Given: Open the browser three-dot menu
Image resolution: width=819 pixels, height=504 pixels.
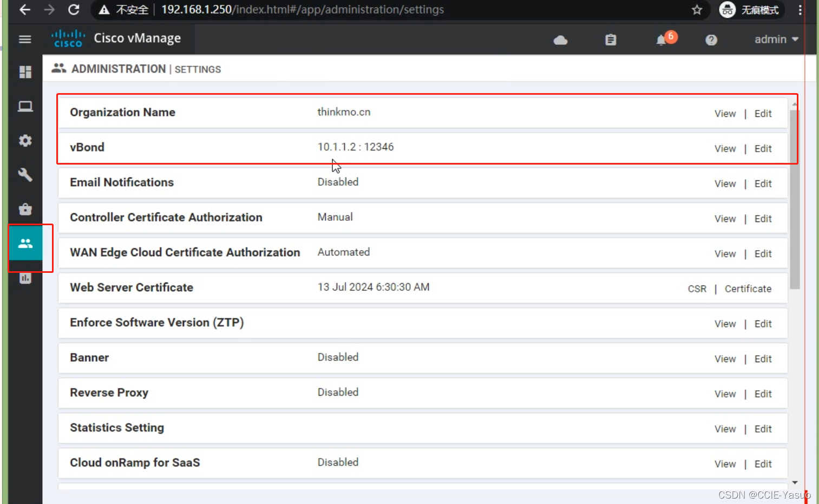Looking at the screenshot, I should pyautogui.click(x=800, y=10).
